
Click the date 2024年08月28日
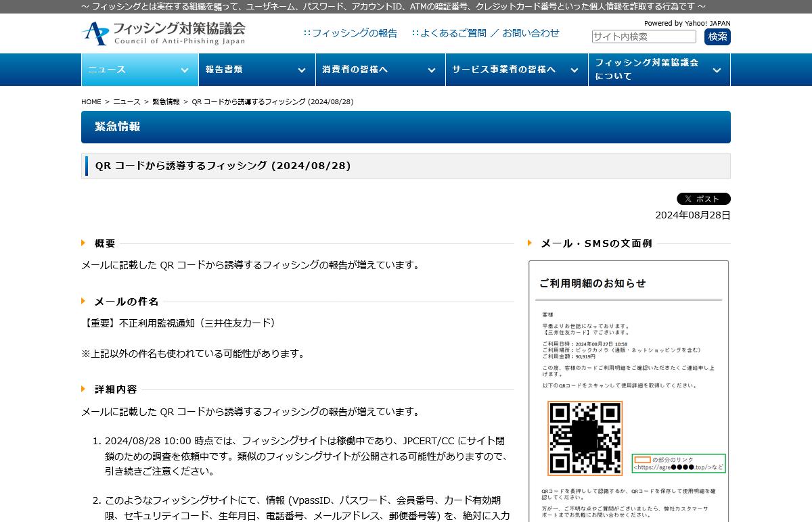693,215
